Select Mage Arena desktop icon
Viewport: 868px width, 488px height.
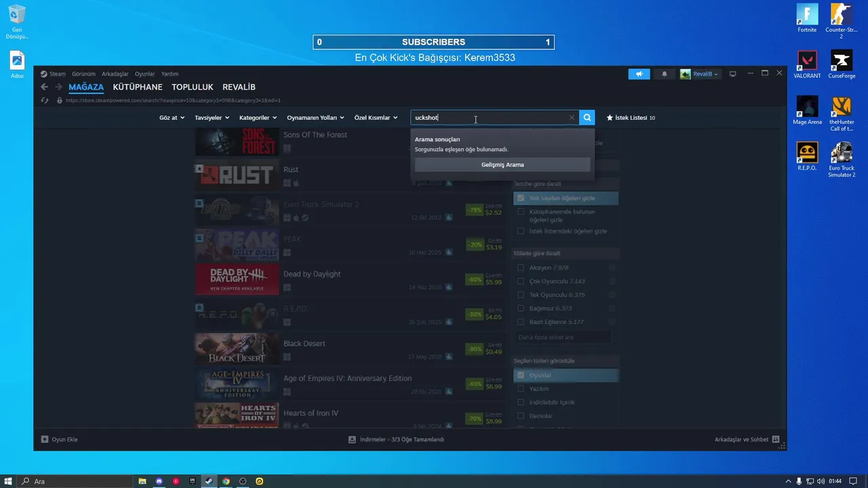tap(807, 110)
